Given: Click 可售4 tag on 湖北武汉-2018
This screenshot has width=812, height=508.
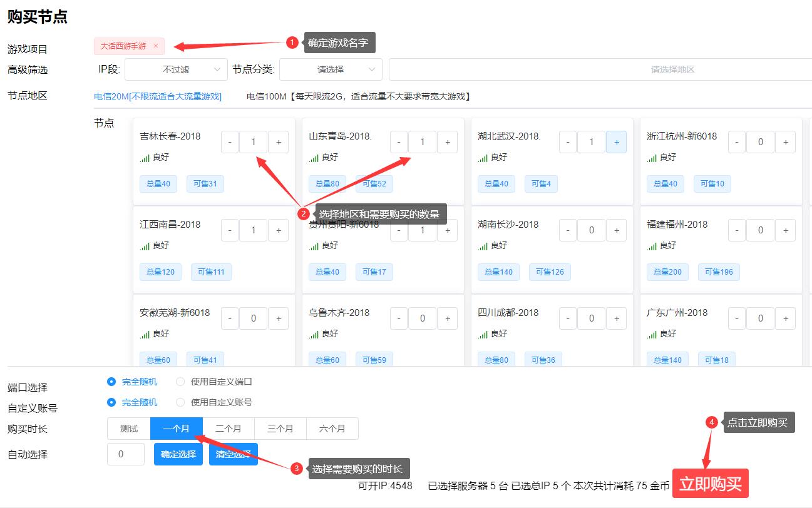Looking at the screenshot, I should [542, 183].
